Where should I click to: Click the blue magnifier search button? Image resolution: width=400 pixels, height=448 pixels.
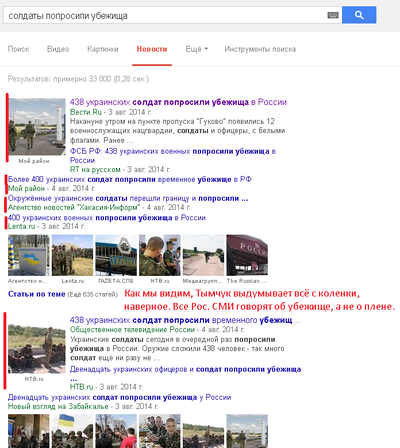pos(359,15)
